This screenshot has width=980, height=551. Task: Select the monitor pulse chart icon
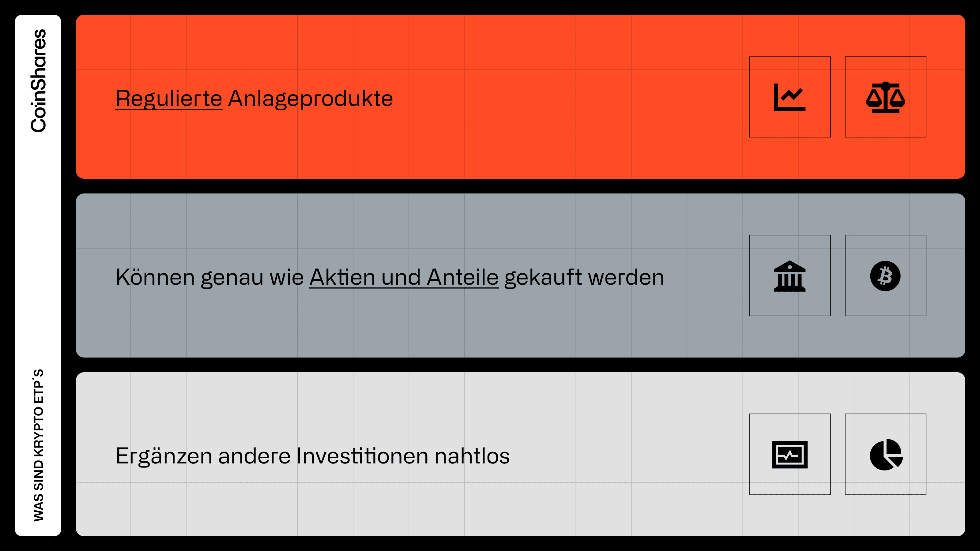point(790,455)
